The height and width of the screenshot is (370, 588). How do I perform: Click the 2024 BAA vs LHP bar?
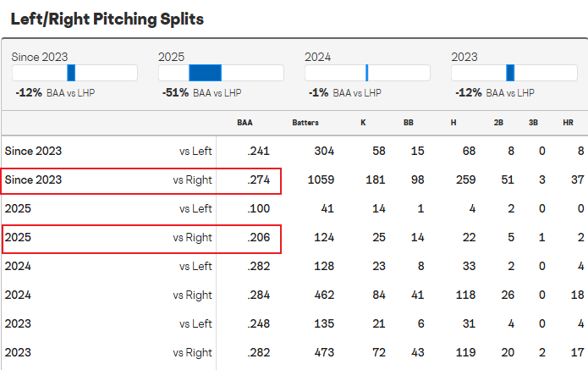367,73
